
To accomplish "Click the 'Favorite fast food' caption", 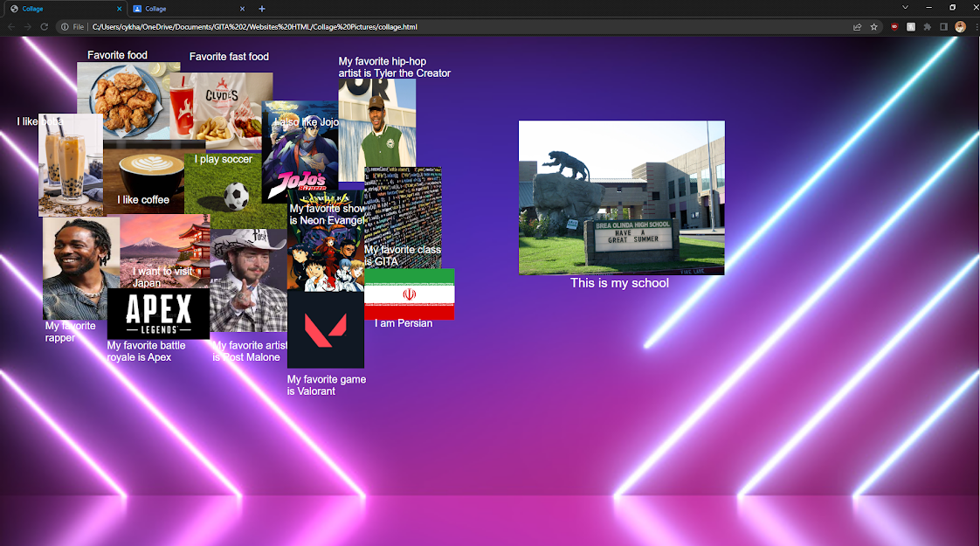I will point(229,56).
